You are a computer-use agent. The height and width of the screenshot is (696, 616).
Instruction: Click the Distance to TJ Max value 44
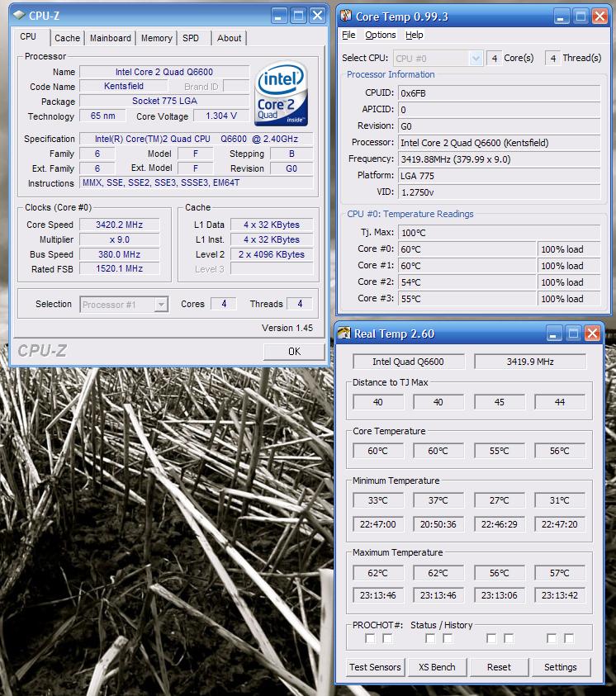[x=560, y=402]
